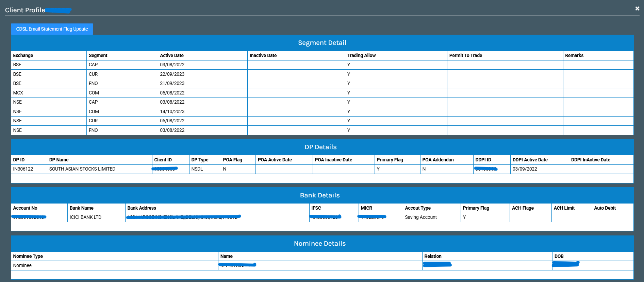
Task: Select the ICICI BANK LTD cell
Action: [85, 217]
